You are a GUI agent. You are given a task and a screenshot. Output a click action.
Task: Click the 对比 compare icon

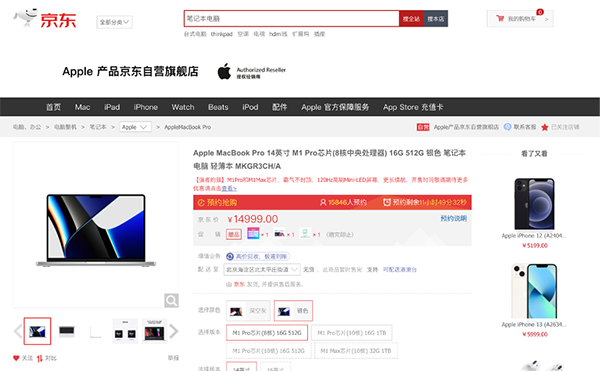click(40, 358)
